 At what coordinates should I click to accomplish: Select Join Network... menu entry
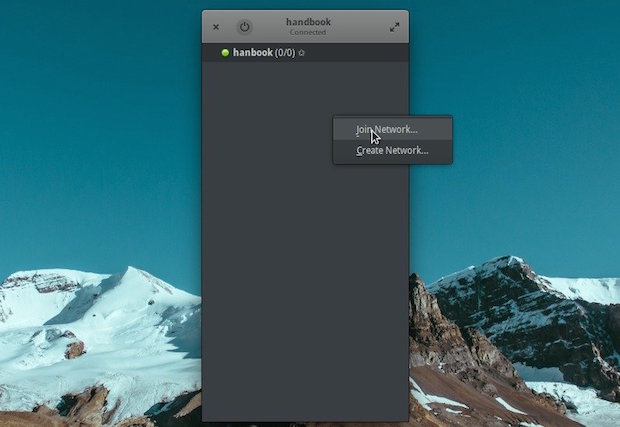[393, 129]
